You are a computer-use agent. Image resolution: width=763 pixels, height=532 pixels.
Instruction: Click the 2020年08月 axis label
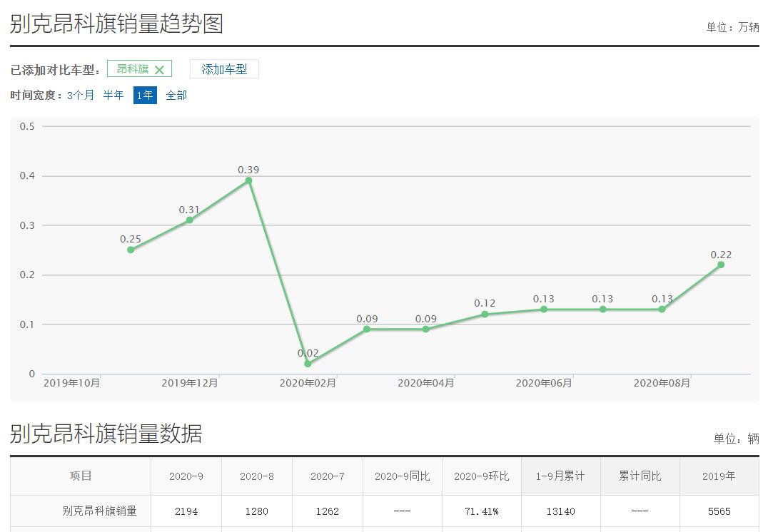pos(662,383)
